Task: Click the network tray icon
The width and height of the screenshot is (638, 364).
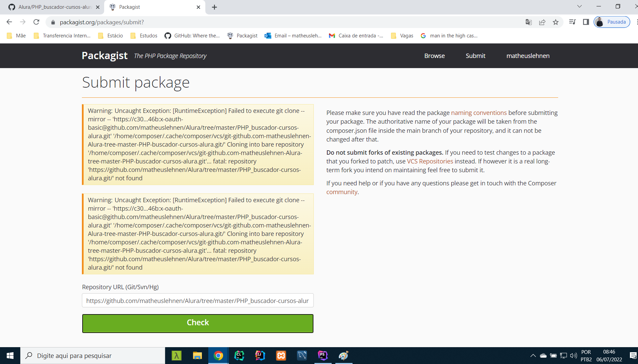Action: pyautogui.click(x=564, y=356)
